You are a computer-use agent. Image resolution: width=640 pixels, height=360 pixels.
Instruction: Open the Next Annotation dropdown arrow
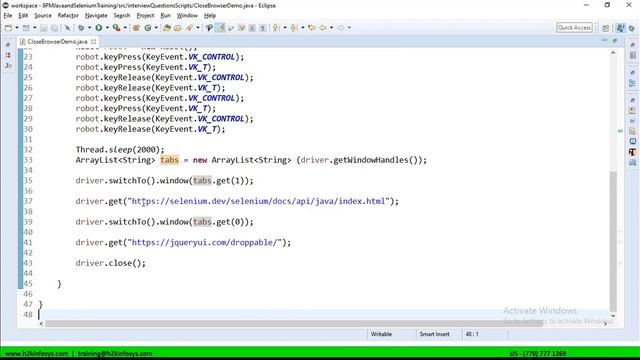285,28
